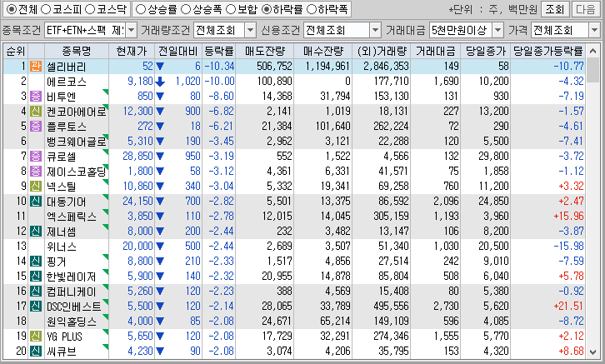
Task: Click the limit-down arrow icon for 에르코스
Action: pyautogui.click(x=160, y=82)
